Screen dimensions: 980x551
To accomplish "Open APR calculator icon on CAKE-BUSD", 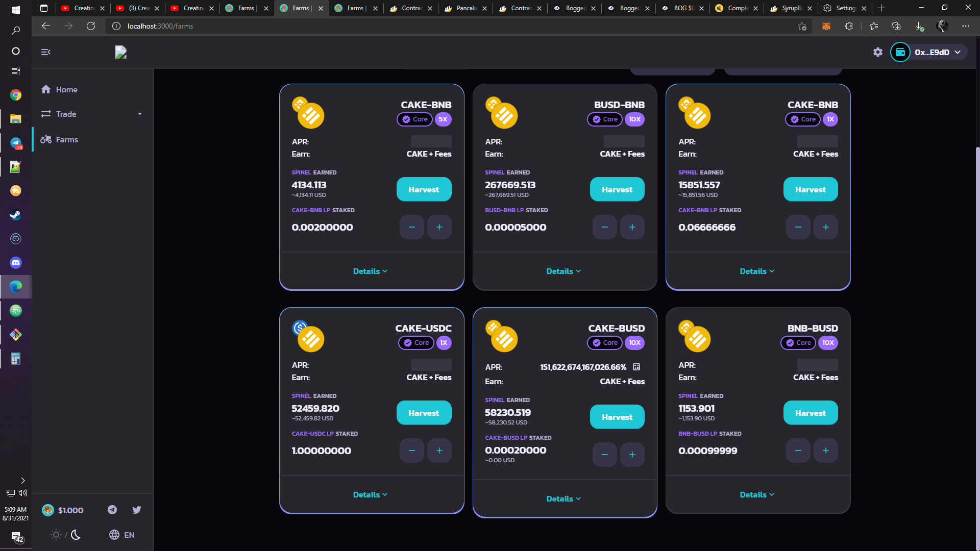I will [x=636, y=367].
